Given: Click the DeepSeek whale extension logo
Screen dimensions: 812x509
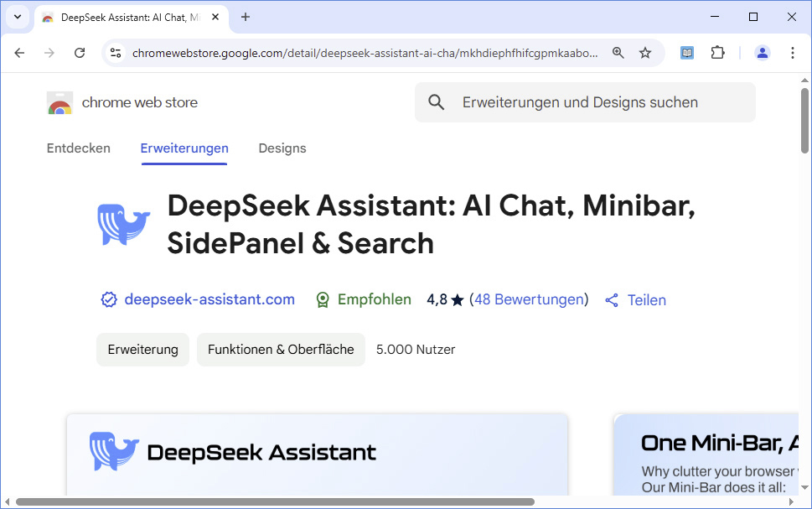Looking at the screenshot, I should point(124,224).
